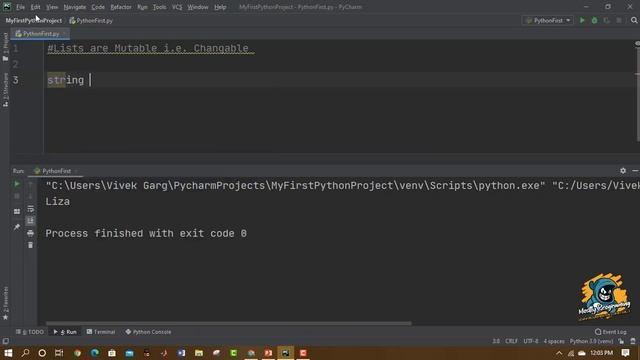640x360 pixels.
Task: Open the Windows notification center
Action: (x=625, y=353)
